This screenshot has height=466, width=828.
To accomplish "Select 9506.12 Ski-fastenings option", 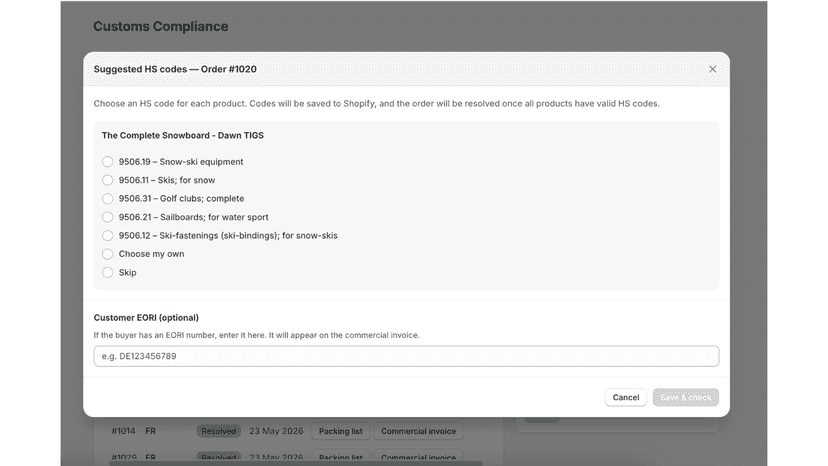I will coord(108,236).
